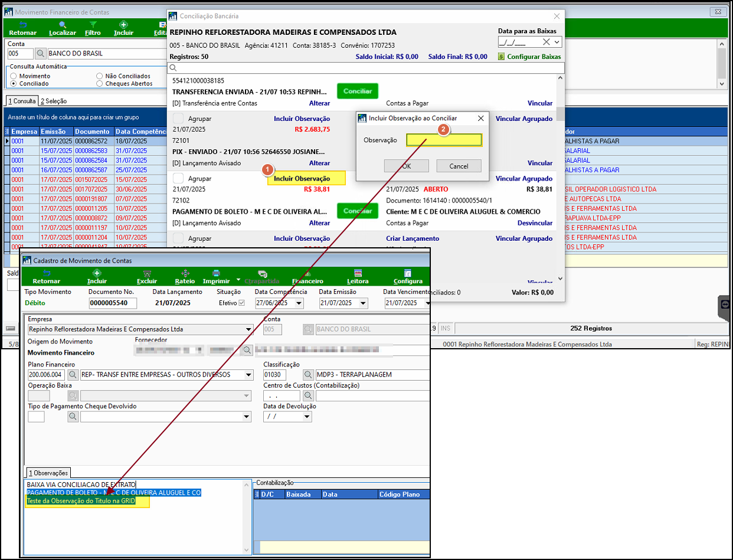Click Tipo de Pagamento search magnifier
Image resolution: width=733 pixels, height=560 pixels.
73,417
